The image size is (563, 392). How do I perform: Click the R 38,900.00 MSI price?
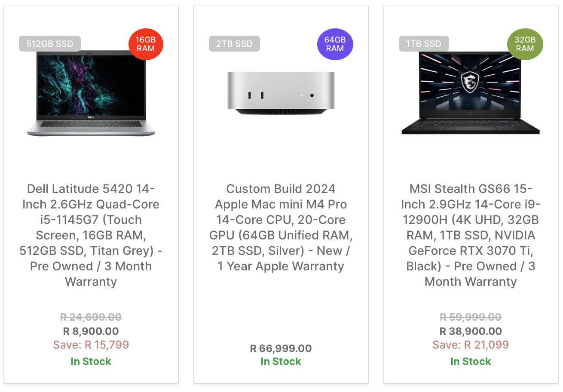[x=471, y=331]
